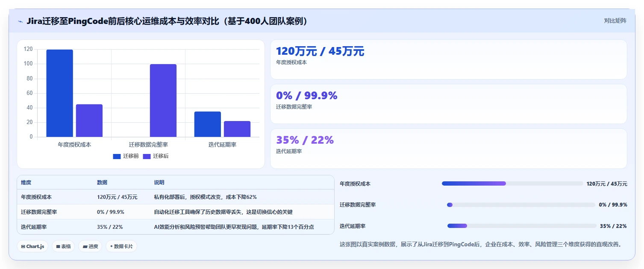Click the y-axis value 100 on chart
The width and height of the screenshot is (644, 269).
pyautogui.click(x=28, y=64)
